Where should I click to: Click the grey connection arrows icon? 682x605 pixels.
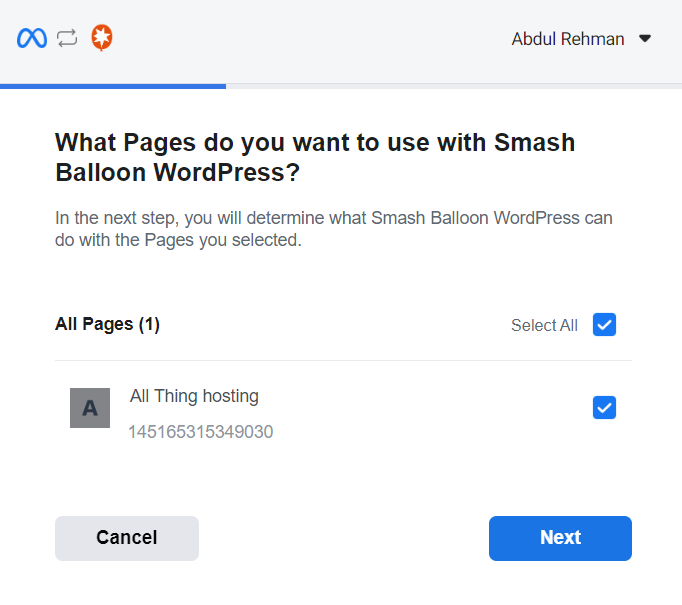click(67, 39)
